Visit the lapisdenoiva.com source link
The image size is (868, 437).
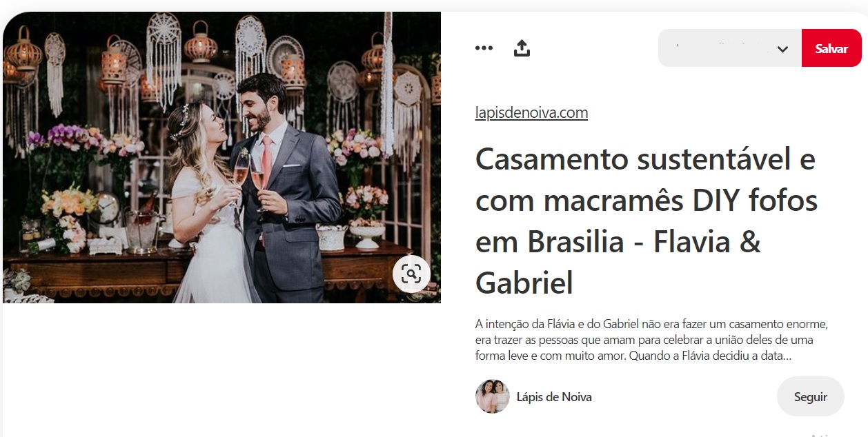[531, 113]
